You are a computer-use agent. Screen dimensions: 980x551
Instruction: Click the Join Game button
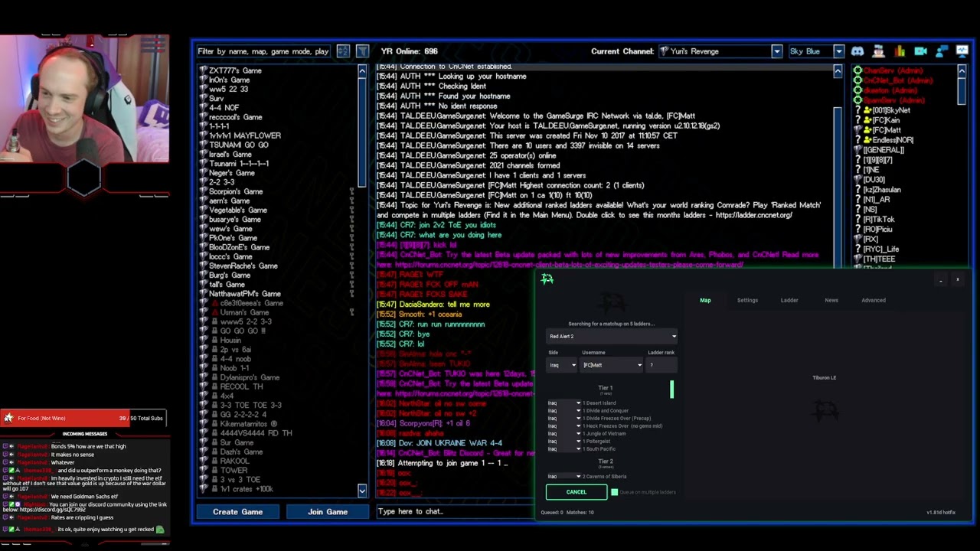tap(328, 512)
